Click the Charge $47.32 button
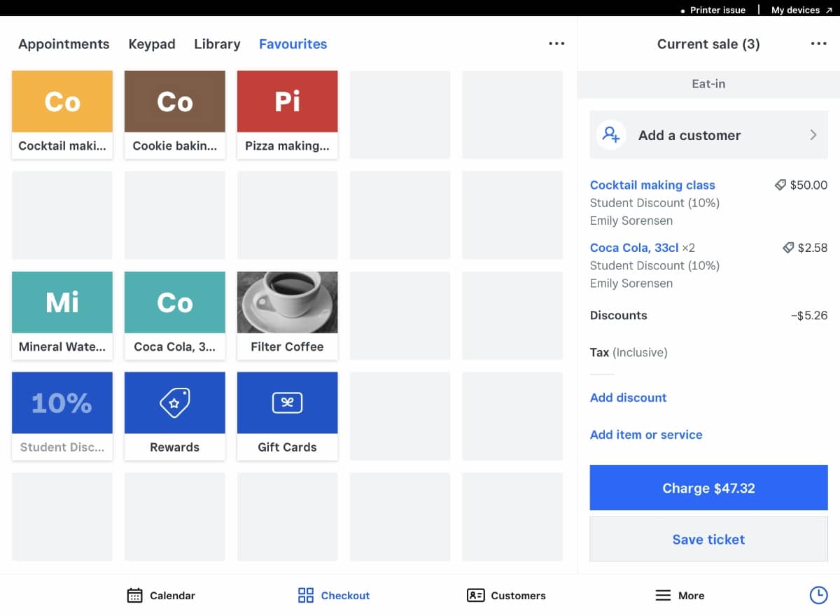Viewport: 840px width, 616px height. pyautogui.click(x=708, y=488)
